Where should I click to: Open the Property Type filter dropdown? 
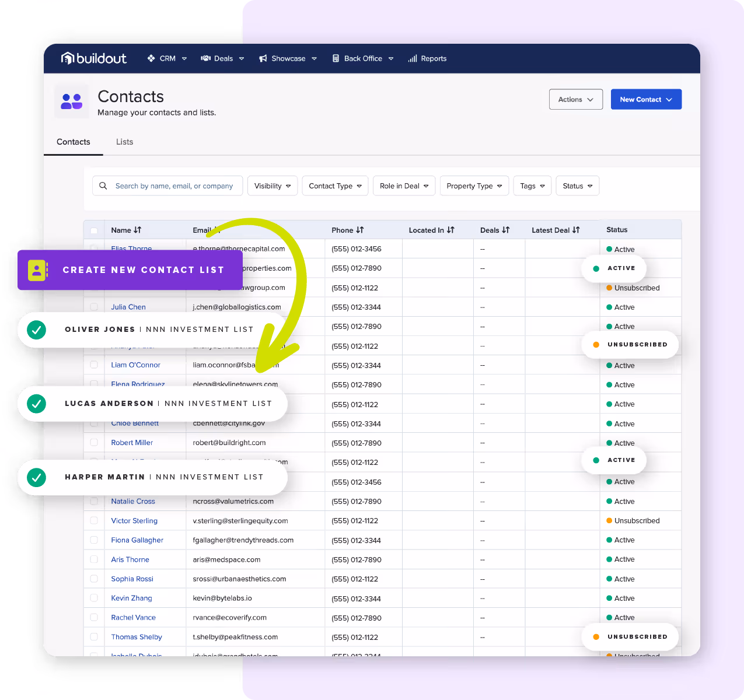tap(474, 185)
